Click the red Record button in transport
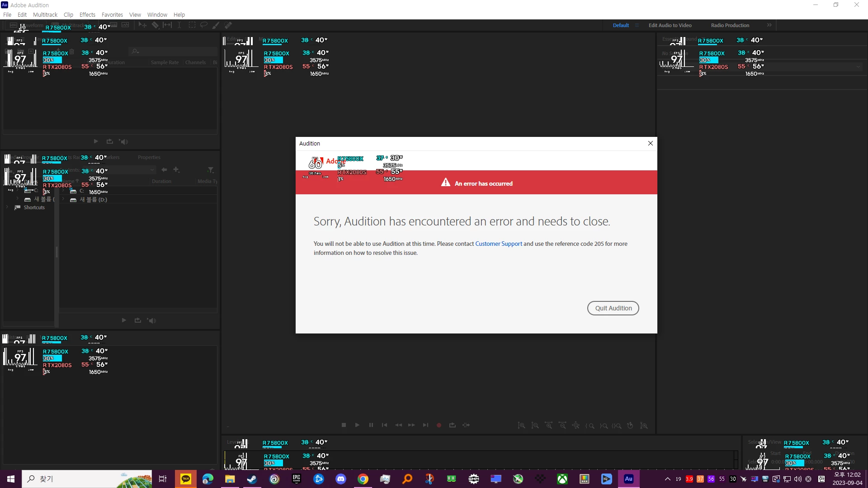Screen dimensions: 868x488 point(439,425)
